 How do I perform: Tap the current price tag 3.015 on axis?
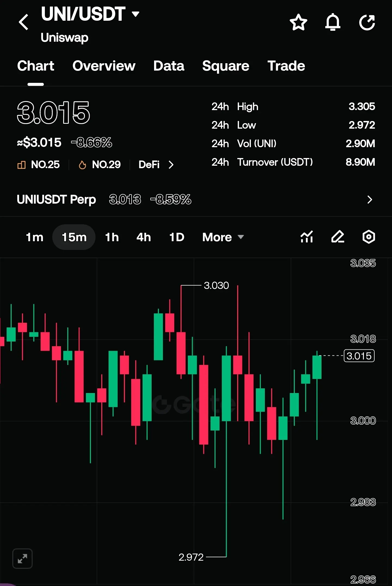click(359, 356)
